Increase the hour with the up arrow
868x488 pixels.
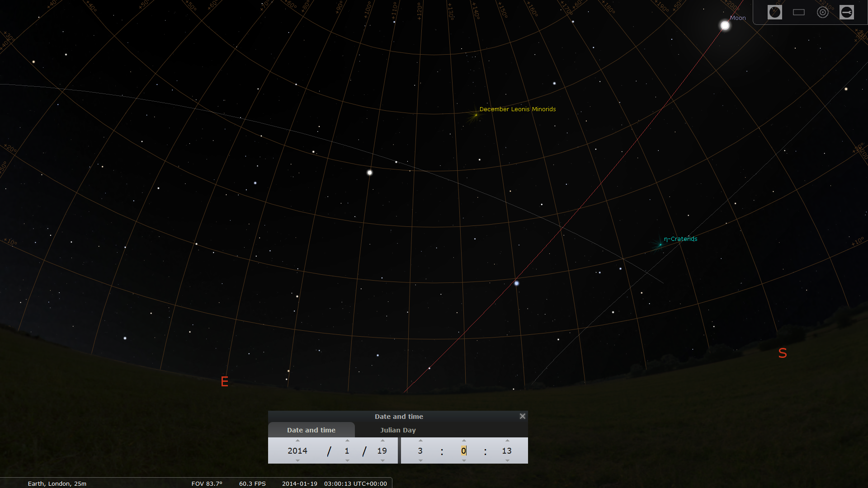tap(420, 441)
